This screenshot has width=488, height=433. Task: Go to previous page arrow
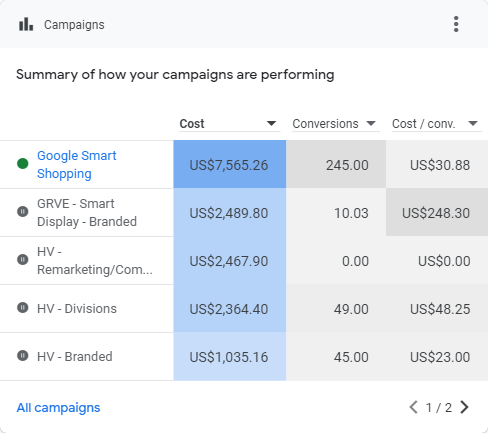(x=413, y=407)
